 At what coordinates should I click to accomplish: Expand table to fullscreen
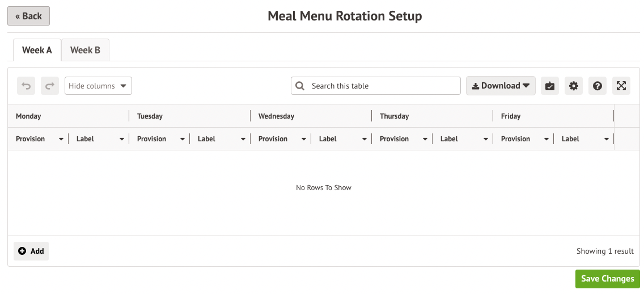(x=621, y=86)
